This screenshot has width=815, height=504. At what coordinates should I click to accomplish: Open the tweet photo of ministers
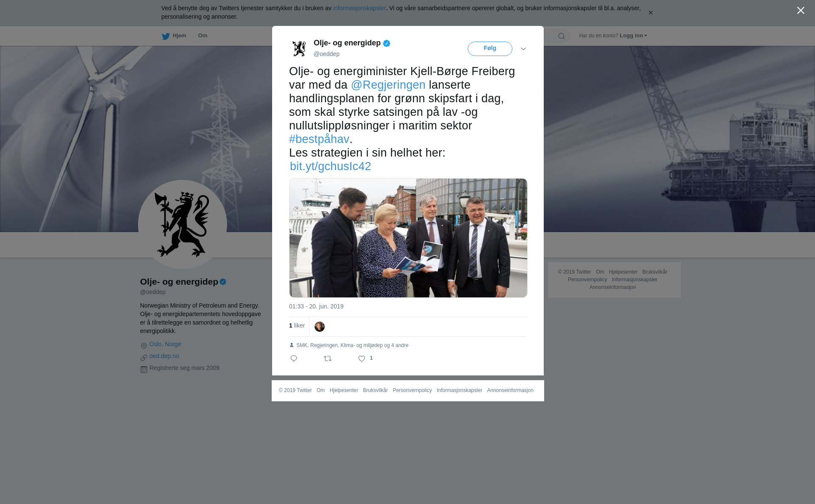pos(408,238)
